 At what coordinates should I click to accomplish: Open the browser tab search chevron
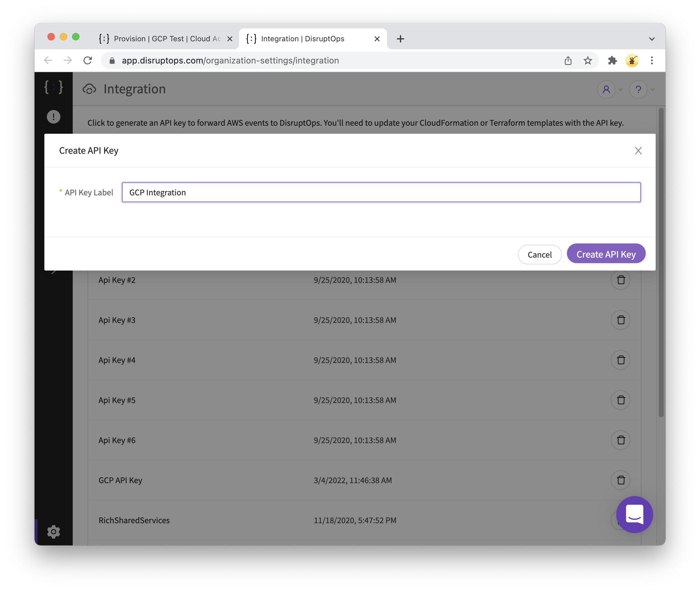click(x=651, y=39)
